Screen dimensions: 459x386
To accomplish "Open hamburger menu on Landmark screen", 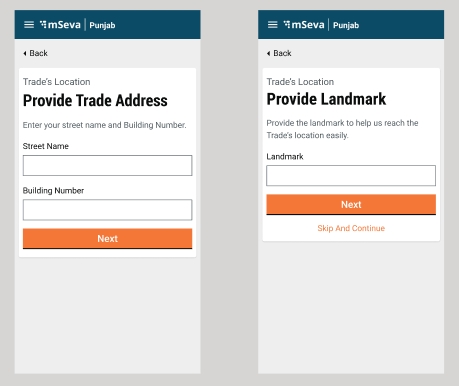I will pyautogui.click(x=273, y=25).
